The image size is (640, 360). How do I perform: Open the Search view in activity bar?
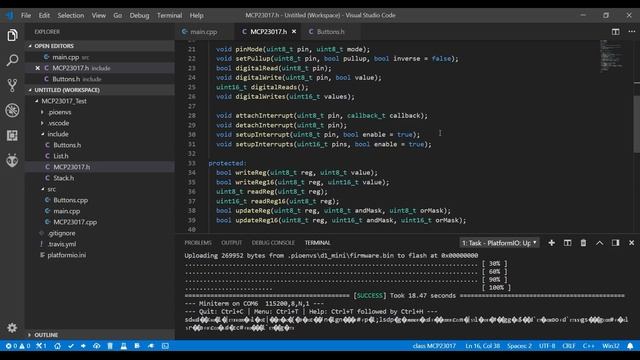pyautogui.click(x=12, y=60)
